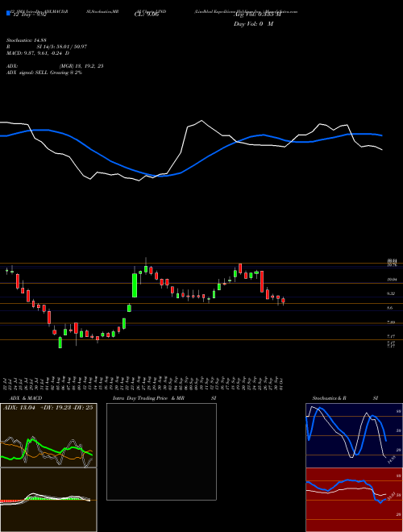Click the empty intraday trading price panel
The image size is (403, 532).
[161, 451]
